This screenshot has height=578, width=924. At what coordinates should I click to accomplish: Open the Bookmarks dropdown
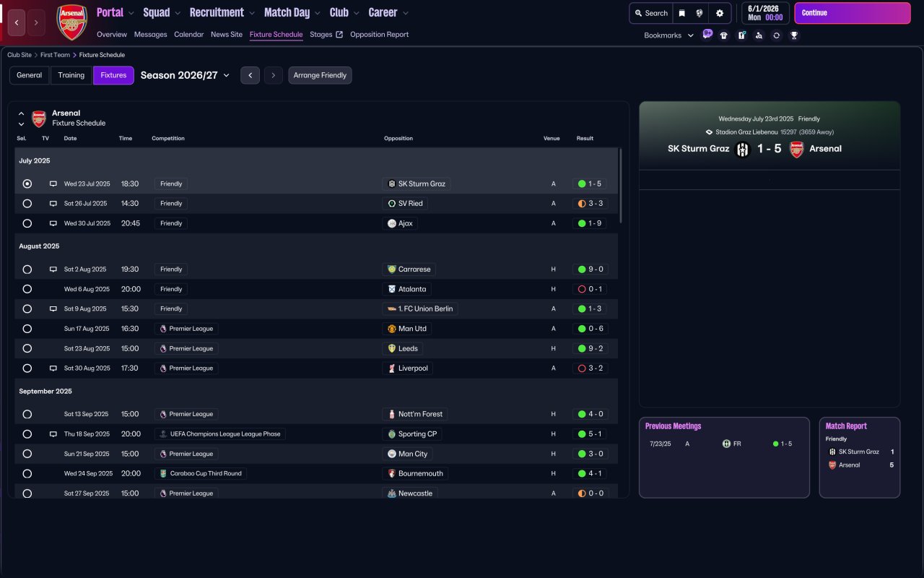click(x=669, y=35)
